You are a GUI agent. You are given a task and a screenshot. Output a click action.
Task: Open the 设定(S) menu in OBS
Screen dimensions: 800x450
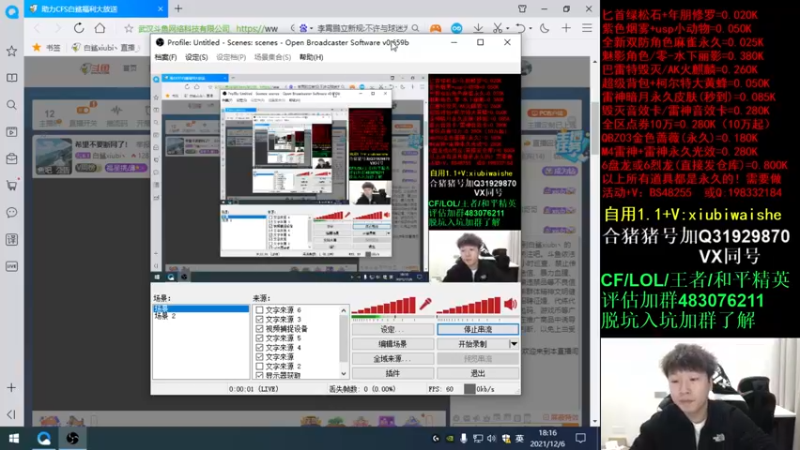click(196, 57)
